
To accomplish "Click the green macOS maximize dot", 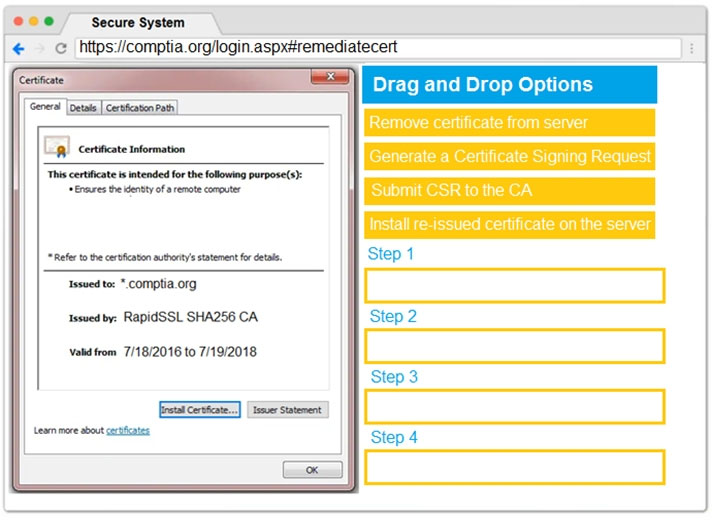I will coord(49,21).
